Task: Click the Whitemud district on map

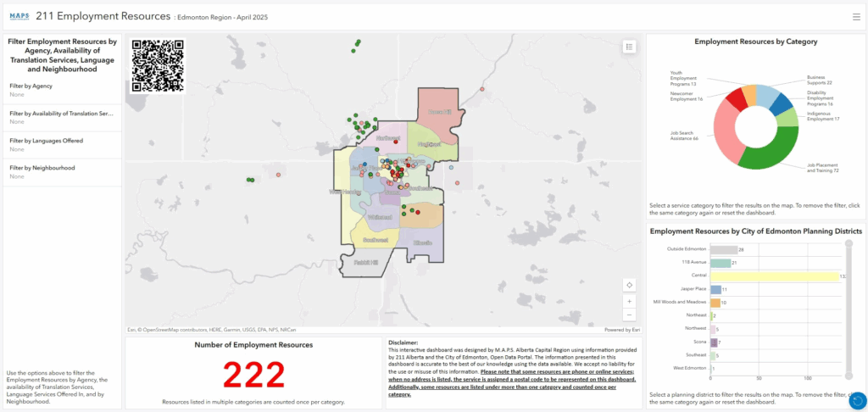Action: click(379, 216)
